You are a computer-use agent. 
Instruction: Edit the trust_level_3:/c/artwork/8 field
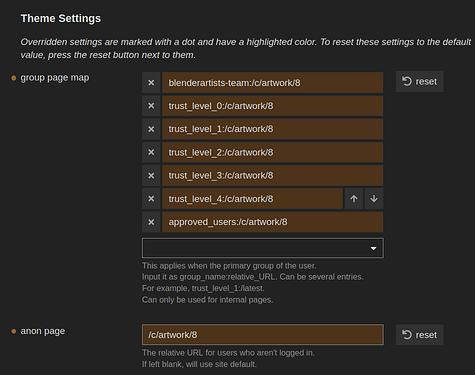273,175
